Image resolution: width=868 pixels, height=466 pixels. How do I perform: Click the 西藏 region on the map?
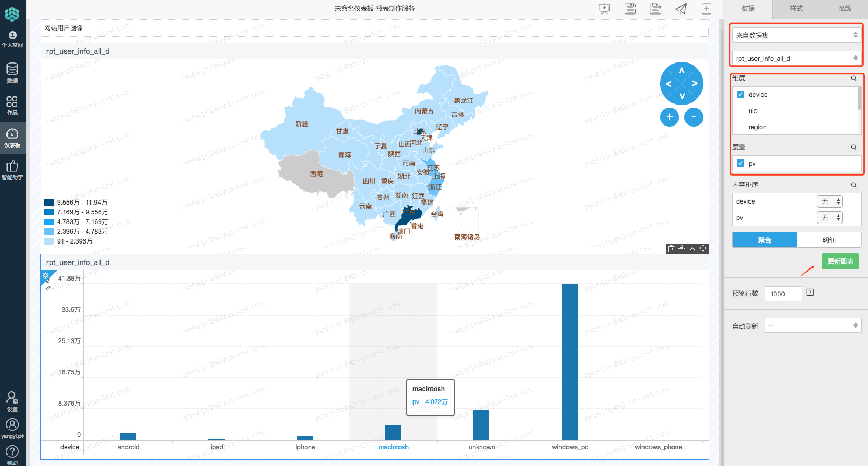(x=317, y=173)
